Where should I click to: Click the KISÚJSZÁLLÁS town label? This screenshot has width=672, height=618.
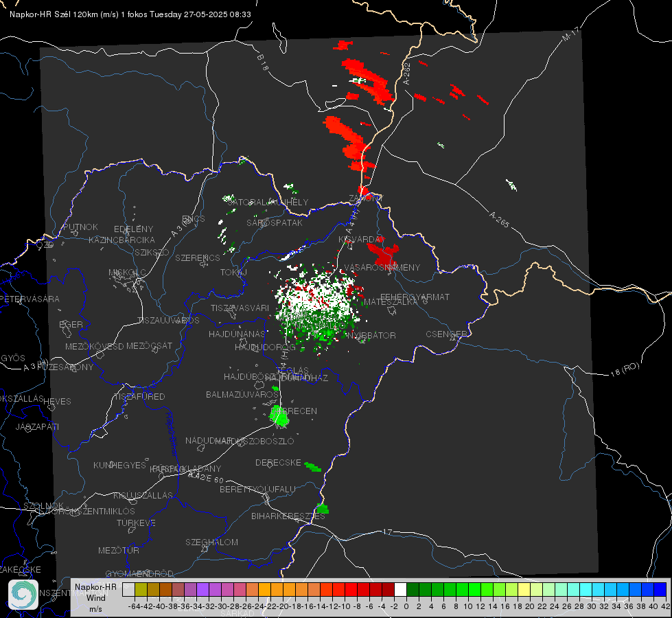point(143,496)
